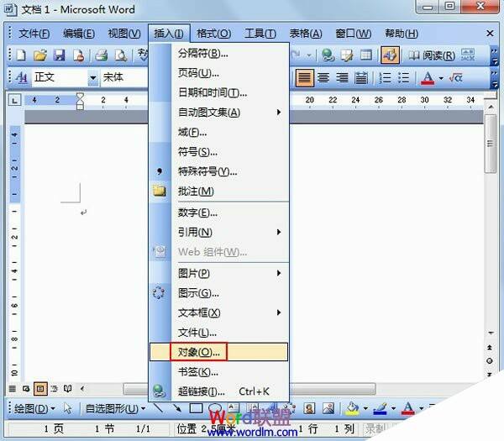Insert picture icon in drawing toolbar
Viewport: 504px width, 441px height.
(x=328, y=408)
